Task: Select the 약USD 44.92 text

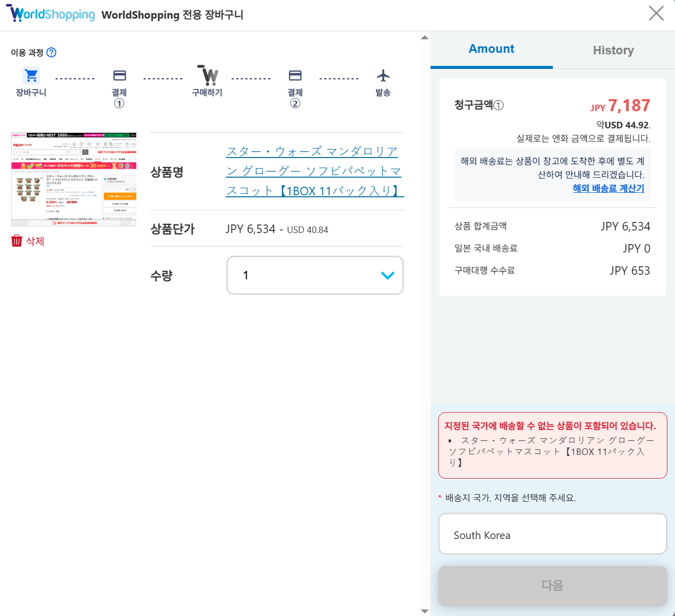Action: 623,125
